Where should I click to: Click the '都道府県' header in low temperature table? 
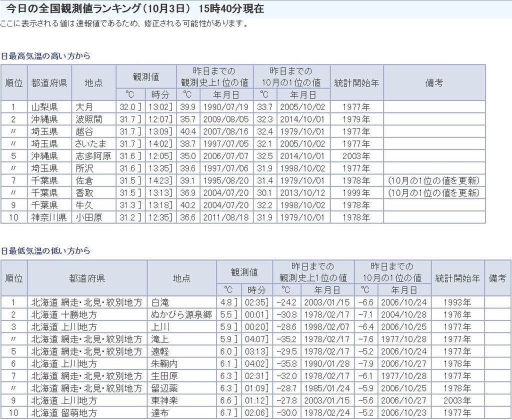pyautogui.click(x=87, y=278)
